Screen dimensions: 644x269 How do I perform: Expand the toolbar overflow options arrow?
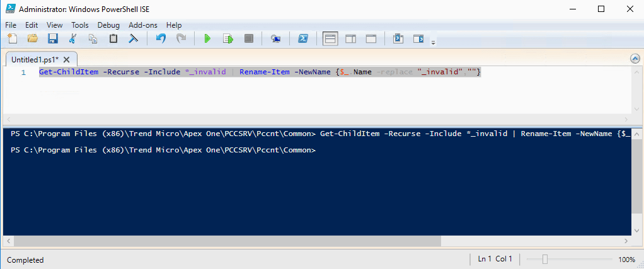[433, 42]
